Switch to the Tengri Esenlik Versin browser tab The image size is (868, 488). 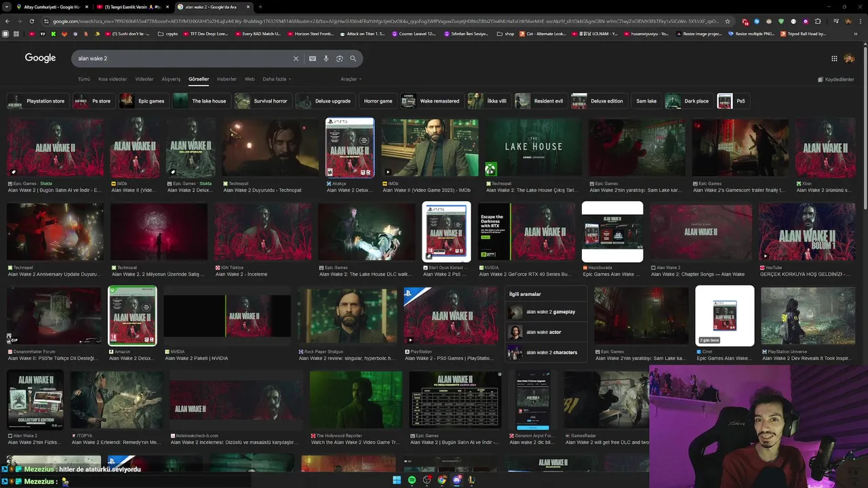click(x=132, y=7)
